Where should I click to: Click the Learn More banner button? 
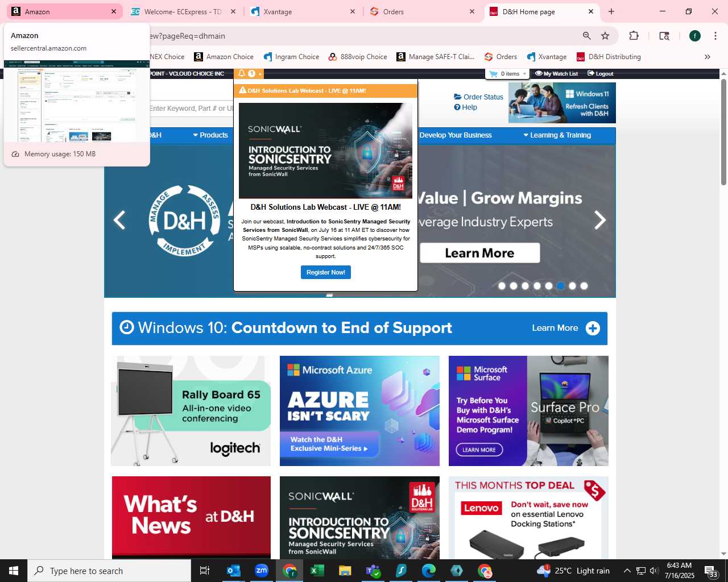point(480,253)
